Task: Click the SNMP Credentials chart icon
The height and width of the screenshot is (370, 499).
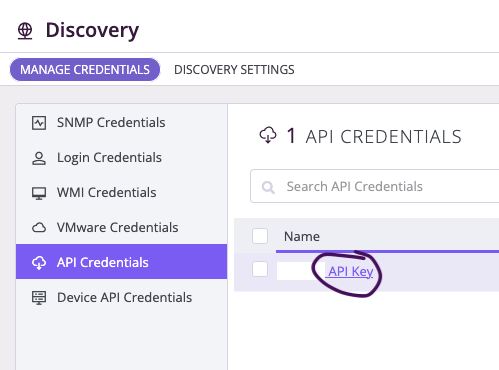Action: (x=39, y=123)
